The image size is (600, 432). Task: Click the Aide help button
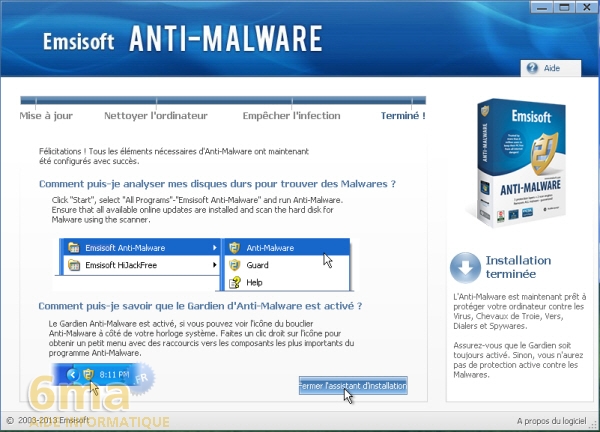pyautogui.click(x=551, y=68)
